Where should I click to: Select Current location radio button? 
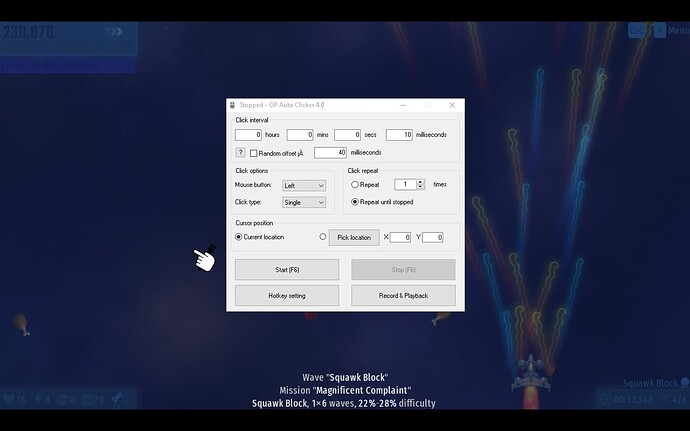pos(239,237)
